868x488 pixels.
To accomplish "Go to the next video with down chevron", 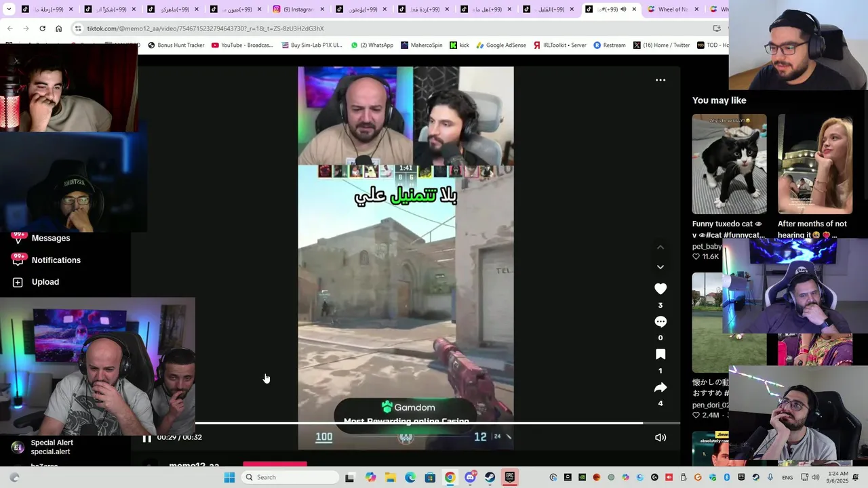I will pos(660,267).
